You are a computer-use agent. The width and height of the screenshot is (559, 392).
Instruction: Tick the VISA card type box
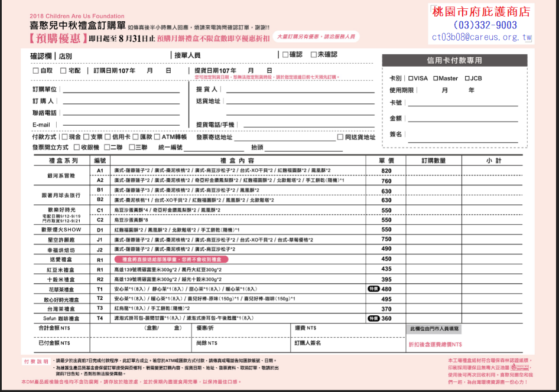click(411, 79)
